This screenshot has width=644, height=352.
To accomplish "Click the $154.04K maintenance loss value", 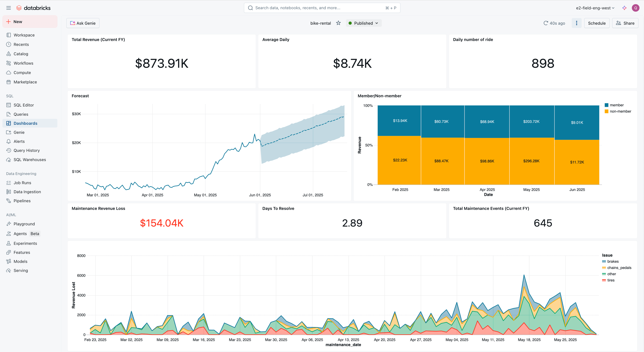I will 161,223.
